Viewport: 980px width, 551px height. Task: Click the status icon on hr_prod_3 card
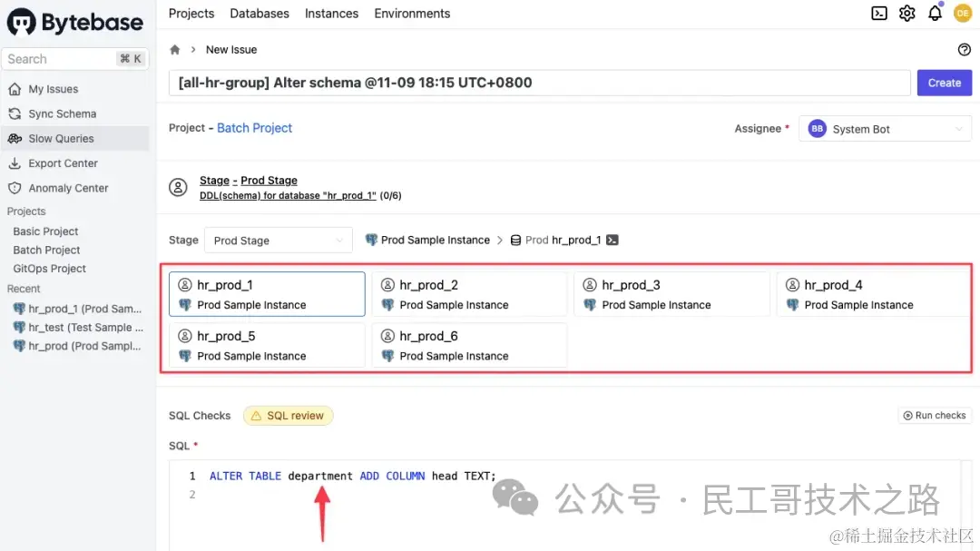point(590,285)
